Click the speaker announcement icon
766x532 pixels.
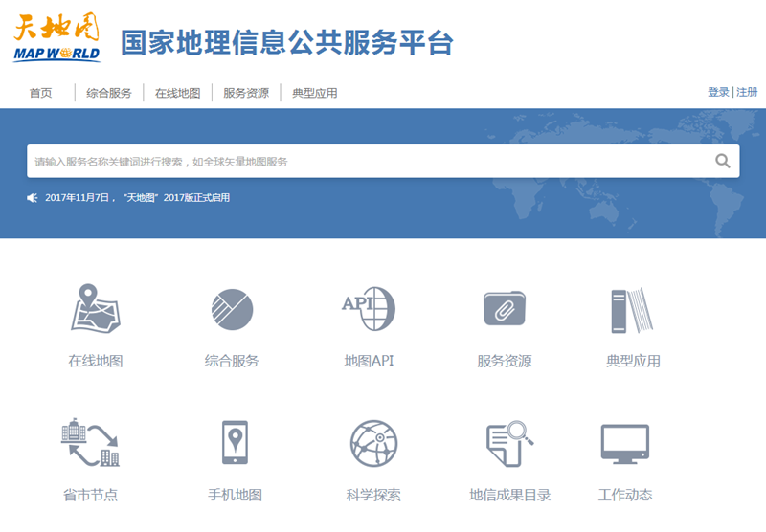click(x=33, y=198)
